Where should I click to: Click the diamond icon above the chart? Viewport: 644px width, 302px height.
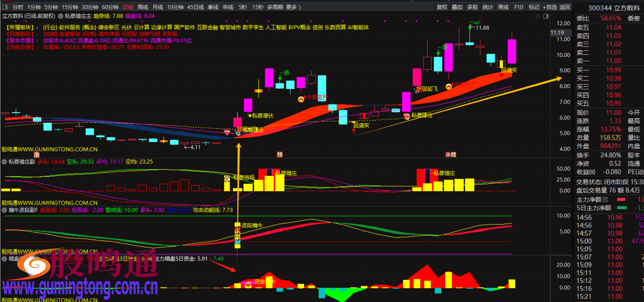coord(538,16)
